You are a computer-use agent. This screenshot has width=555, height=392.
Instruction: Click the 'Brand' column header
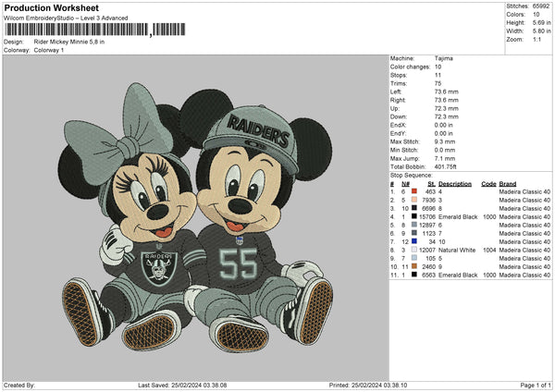click(x=508, y=184)
